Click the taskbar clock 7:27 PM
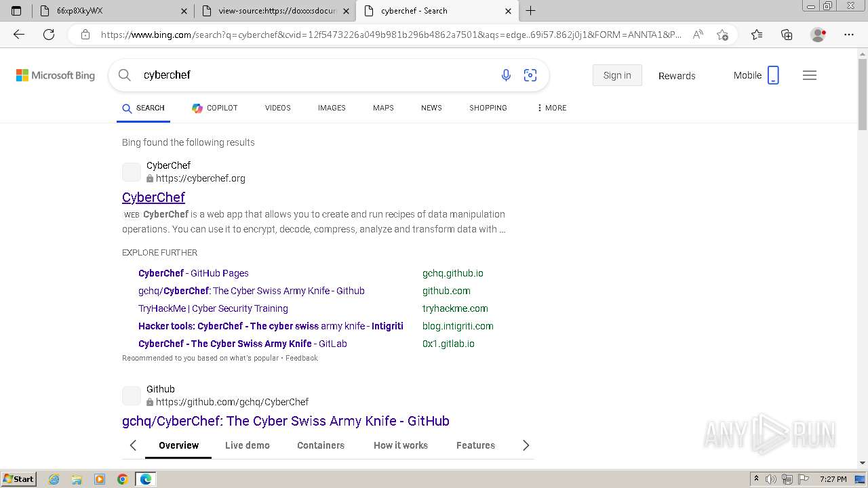 click(x=833, y=479)
